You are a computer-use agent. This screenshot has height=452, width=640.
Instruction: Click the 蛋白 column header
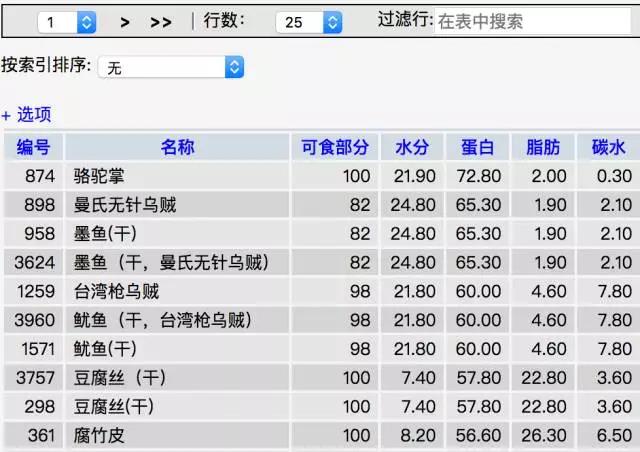pyautogui.click(x=477, y=147)
